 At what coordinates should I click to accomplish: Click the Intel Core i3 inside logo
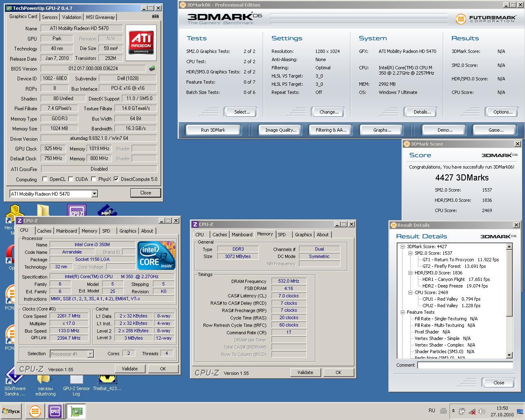pos(156,255)
